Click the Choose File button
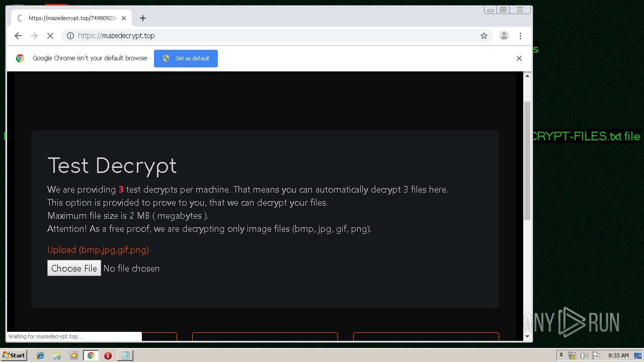The width and height of the screenshot is (644, 362). pos(74,268)
